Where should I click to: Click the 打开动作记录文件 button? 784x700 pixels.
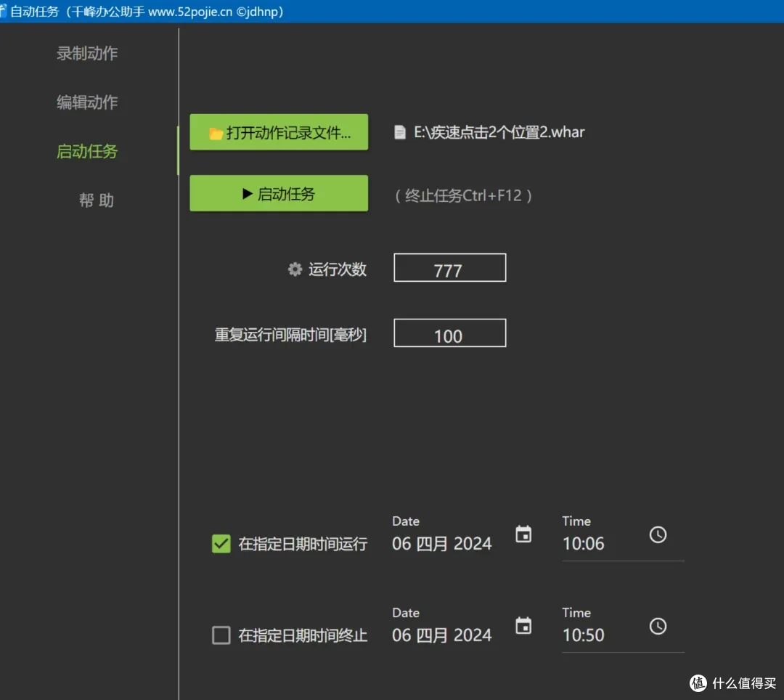[279, 132]
